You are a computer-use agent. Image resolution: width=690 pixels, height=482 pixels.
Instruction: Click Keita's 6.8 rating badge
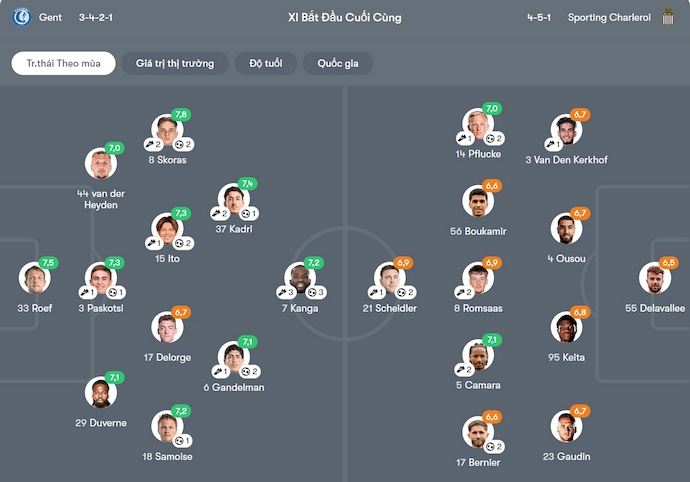pyautogui.click(x=581, y=312)
